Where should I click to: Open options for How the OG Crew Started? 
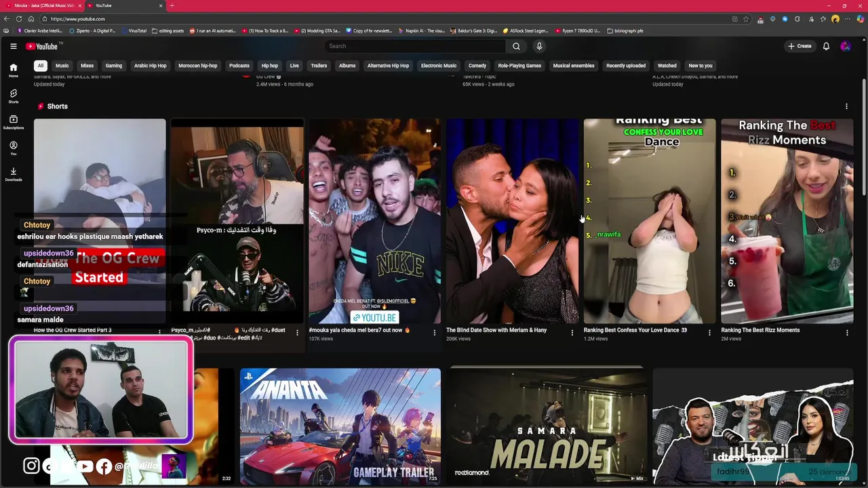159,331
